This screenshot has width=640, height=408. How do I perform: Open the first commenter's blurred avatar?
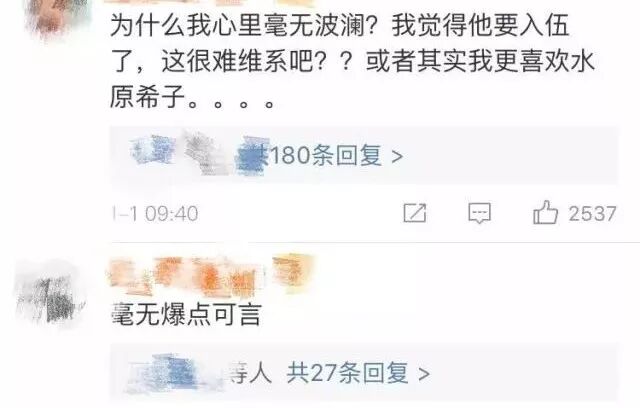point(57,18)
